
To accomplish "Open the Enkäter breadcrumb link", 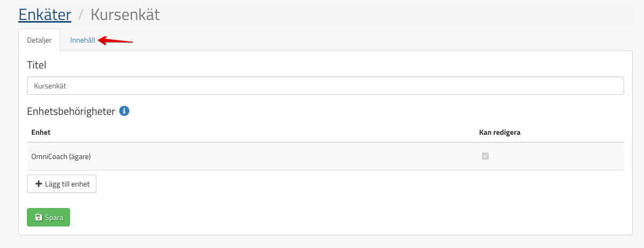I will click(x=45, y=14).
